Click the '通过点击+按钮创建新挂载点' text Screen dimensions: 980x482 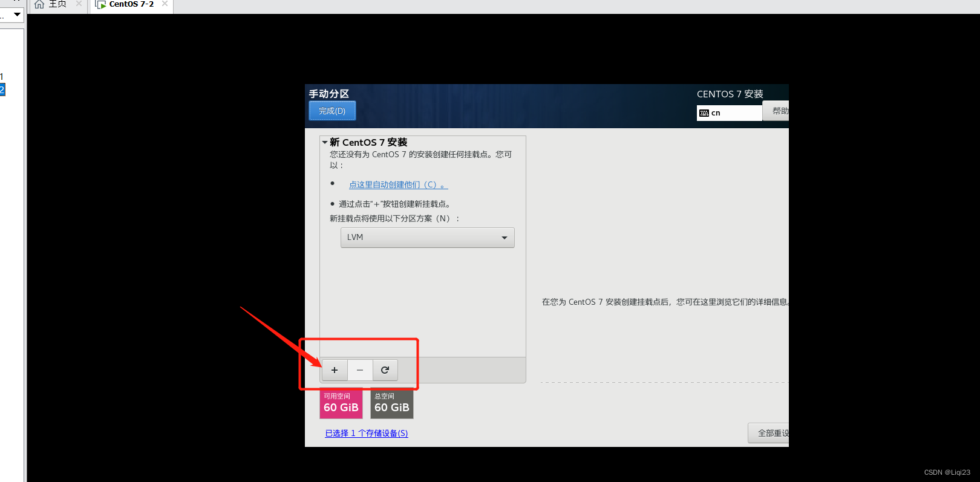tap(394, 204)
